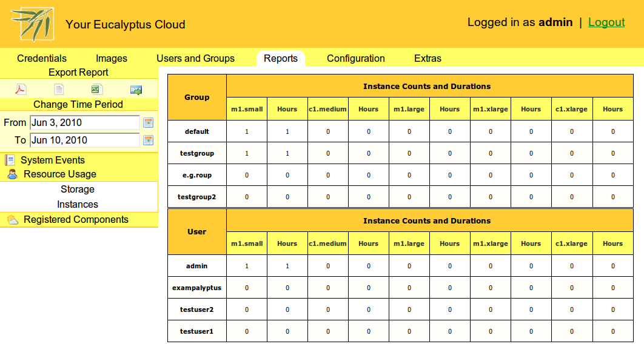Click c1.medium header in Group table
The height and width of the screenshot is (344, 644).
click(327, 109)
